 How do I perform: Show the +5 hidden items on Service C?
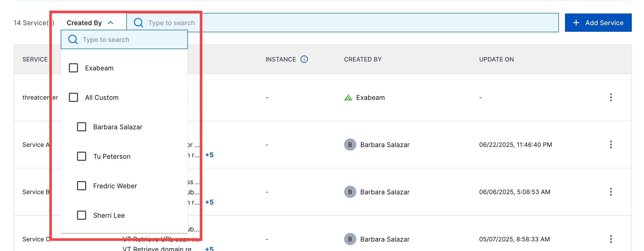[x=210, y=249]
